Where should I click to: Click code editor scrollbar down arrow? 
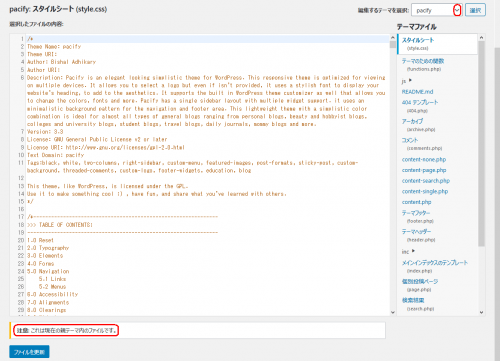click(x=393, y=312)
